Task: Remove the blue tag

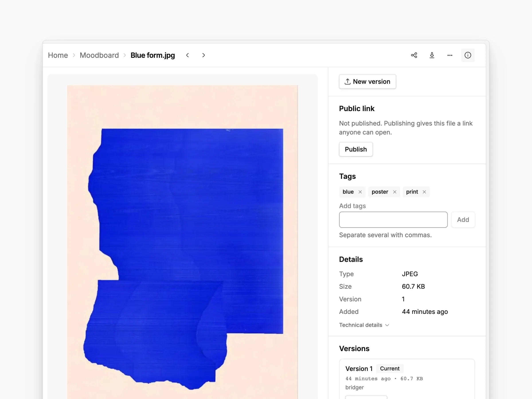Action: [360, 192]
